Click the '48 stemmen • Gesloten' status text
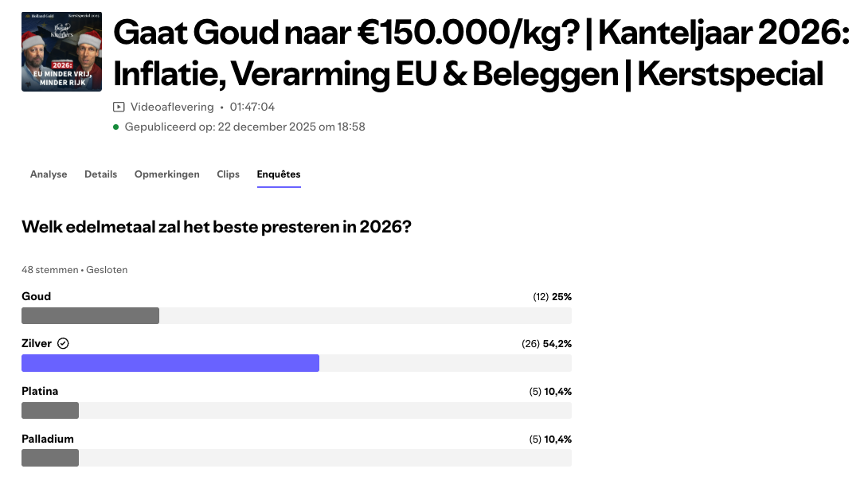Viewport: 864px width, 504px height. 75,270
